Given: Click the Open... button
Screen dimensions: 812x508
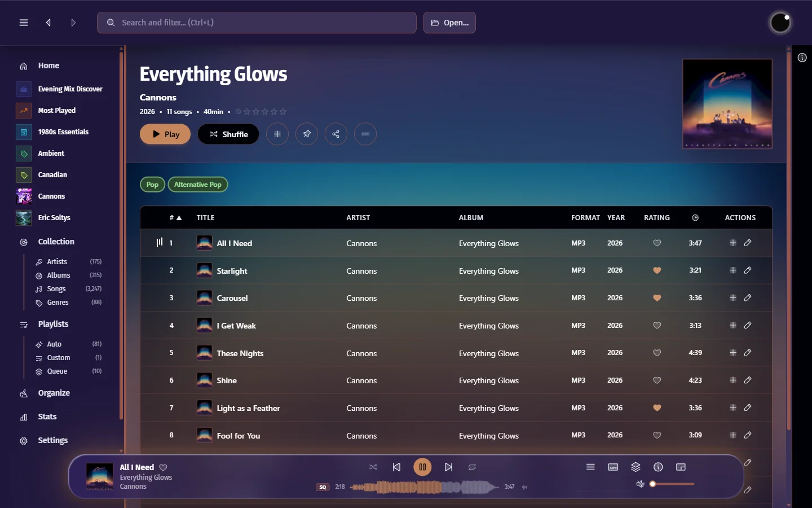Looking at the screenshot, I should 449,23.
